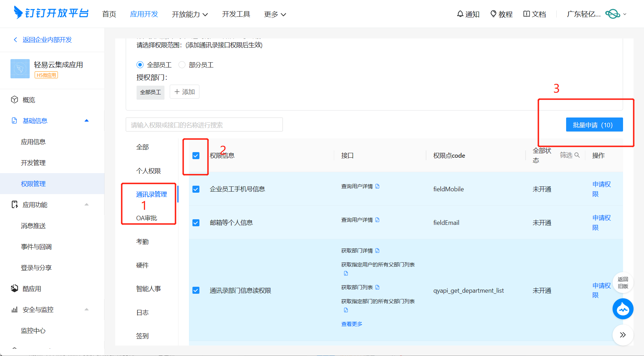Uncheck the 企业员工手机号信息 row checkbox
Viewport: 644px width, 356px height.
click(x=196, y=189)
